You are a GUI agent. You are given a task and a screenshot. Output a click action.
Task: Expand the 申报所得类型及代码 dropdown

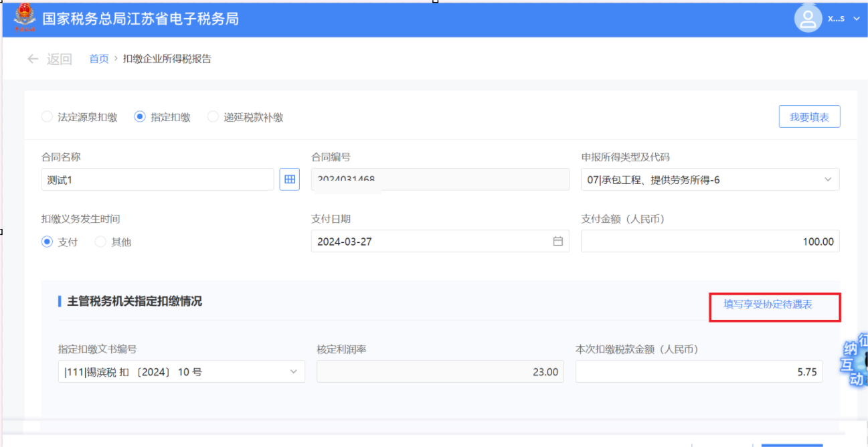pos(827,179)
